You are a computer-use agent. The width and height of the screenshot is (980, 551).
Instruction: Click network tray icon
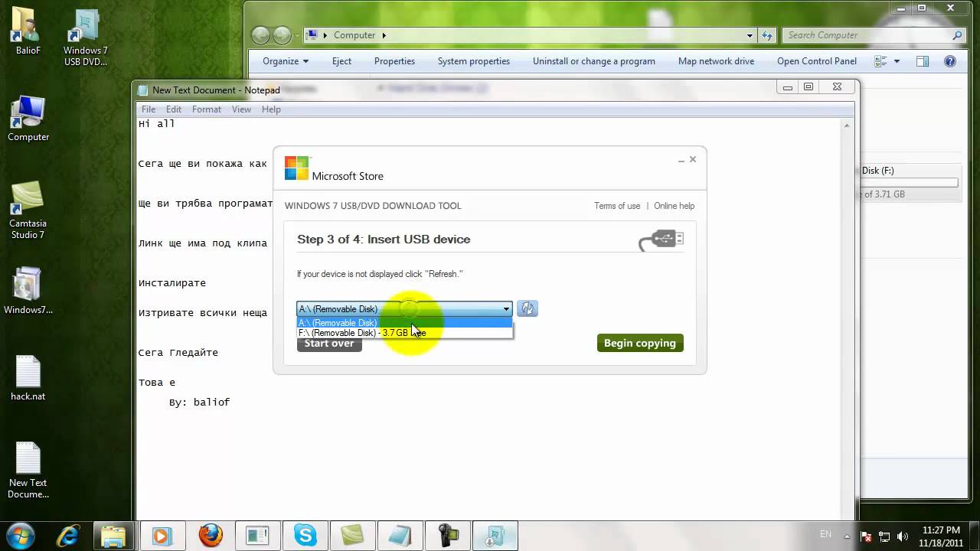[884, 536]
